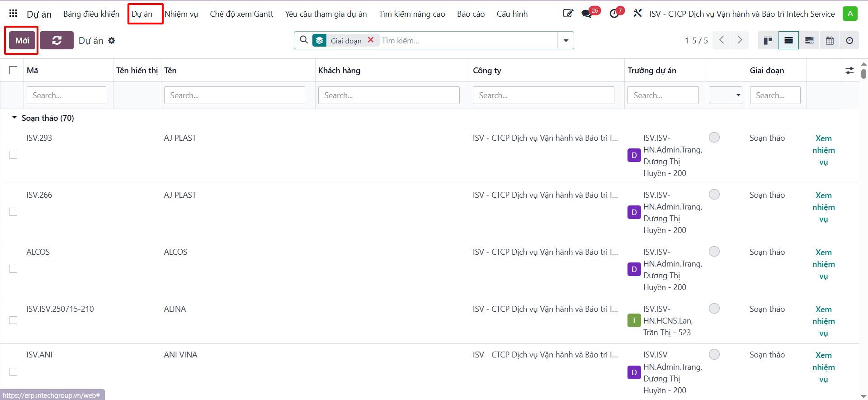868x400 pixels.
Task: Switch to kanban view
Action: [768, 40]
